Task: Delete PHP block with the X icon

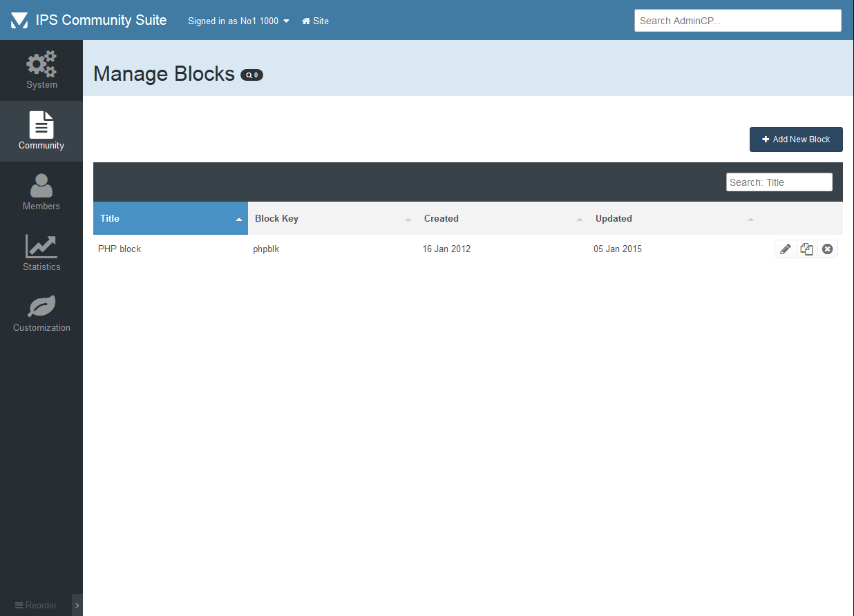Action: [827, 249]
